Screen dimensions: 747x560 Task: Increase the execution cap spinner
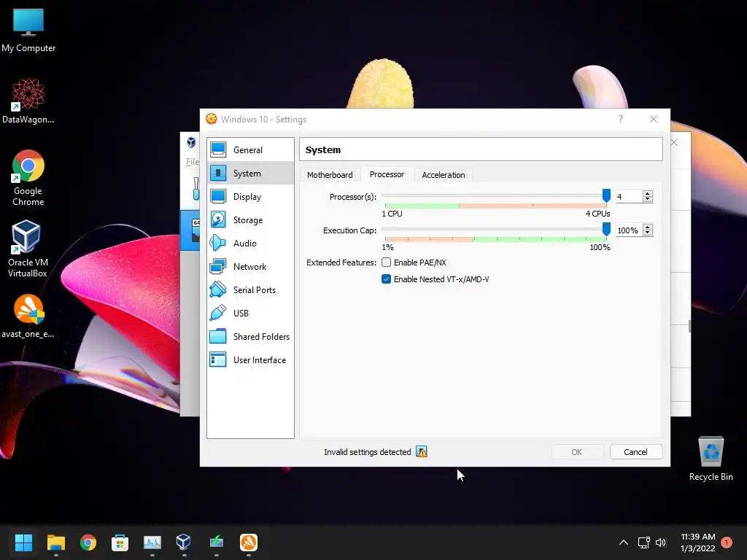click(x=648, y=227)
